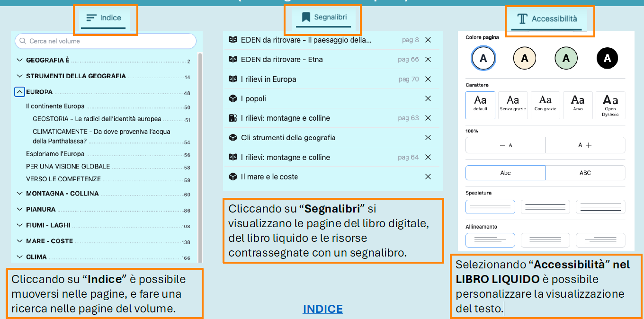Image resolution: width=644 pixels, height=319 pixels.
Task: Select the white page color
Action: pos(483,58)
